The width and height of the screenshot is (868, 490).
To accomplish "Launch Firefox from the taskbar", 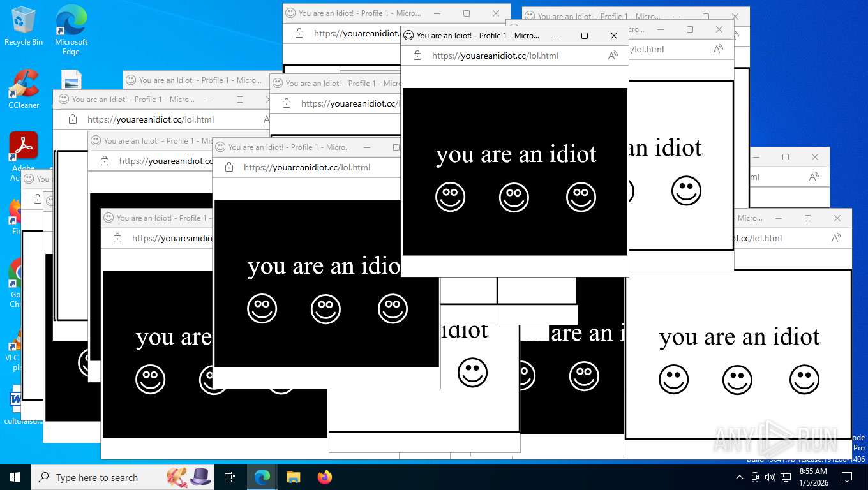I will click(x=325, y=477).
